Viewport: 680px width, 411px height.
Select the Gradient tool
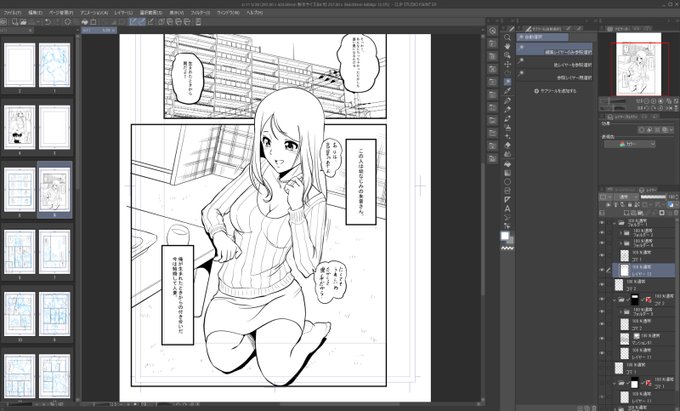pyautogui.click(x=507, y=173)
